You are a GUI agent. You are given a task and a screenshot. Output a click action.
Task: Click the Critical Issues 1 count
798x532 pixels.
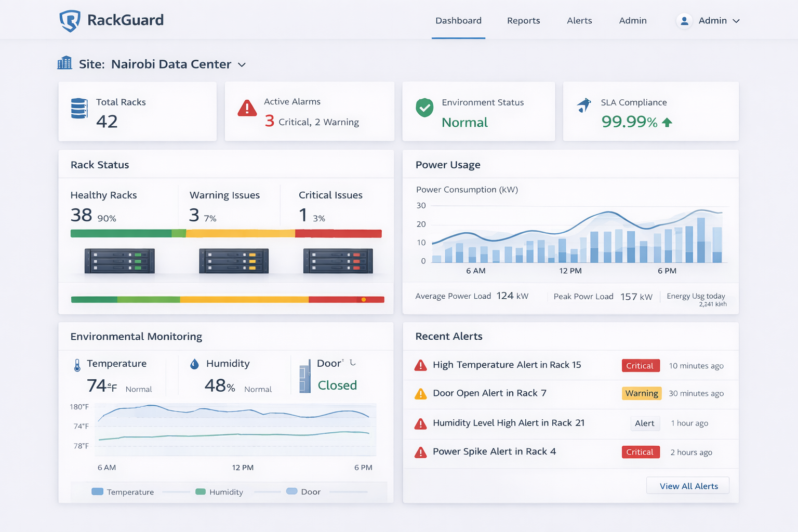point(303,215)
